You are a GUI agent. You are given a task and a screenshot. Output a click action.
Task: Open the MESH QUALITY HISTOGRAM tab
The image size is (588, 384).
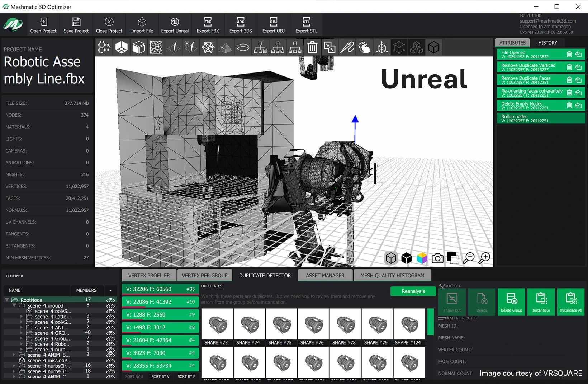click(x=392, y=275)
